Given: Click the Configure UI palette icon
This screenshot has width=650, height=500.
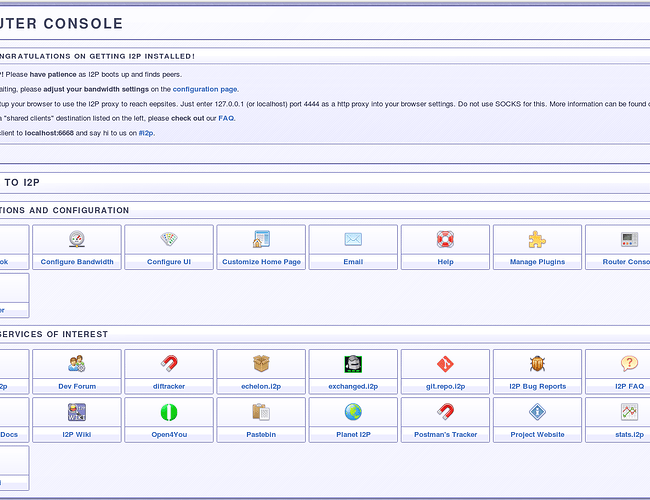Looking at the screenshot, I should click(x=169, y=239).
